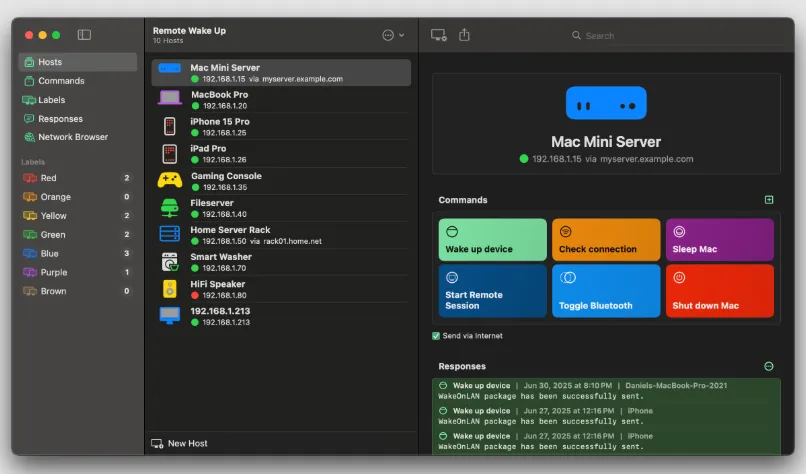This screenshot has width=806, height=474.
Task: Select the Smart Washer host name
Action: pos(221,257)
